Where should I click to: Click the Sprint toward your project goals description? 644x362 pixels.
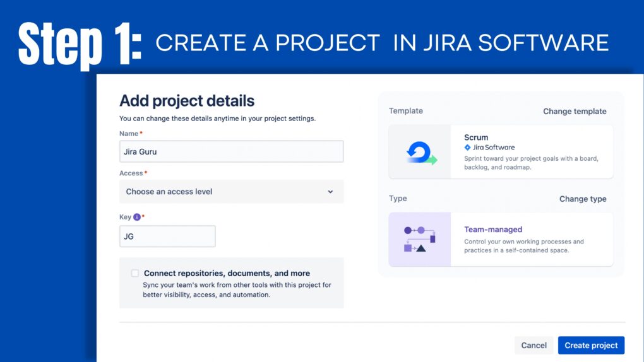click(x=531, y=163)
